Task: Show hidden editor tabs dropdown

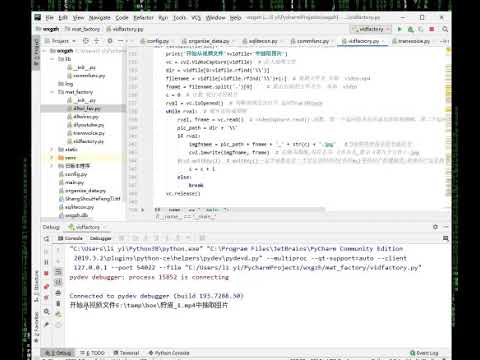Action: (x=444, y=41)
